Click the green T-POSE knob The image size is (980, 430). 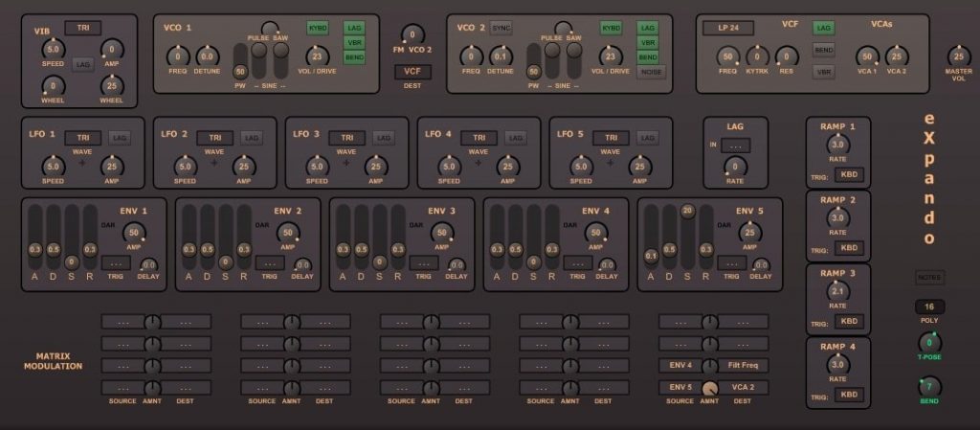tap(929, 343)
